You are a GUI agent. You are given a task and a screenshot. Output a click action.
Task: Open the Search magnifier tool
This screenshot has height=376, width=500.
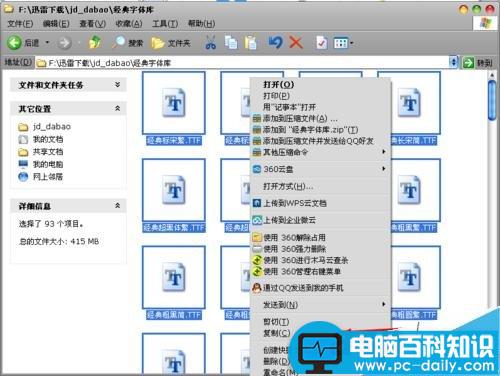click(127, 43)
